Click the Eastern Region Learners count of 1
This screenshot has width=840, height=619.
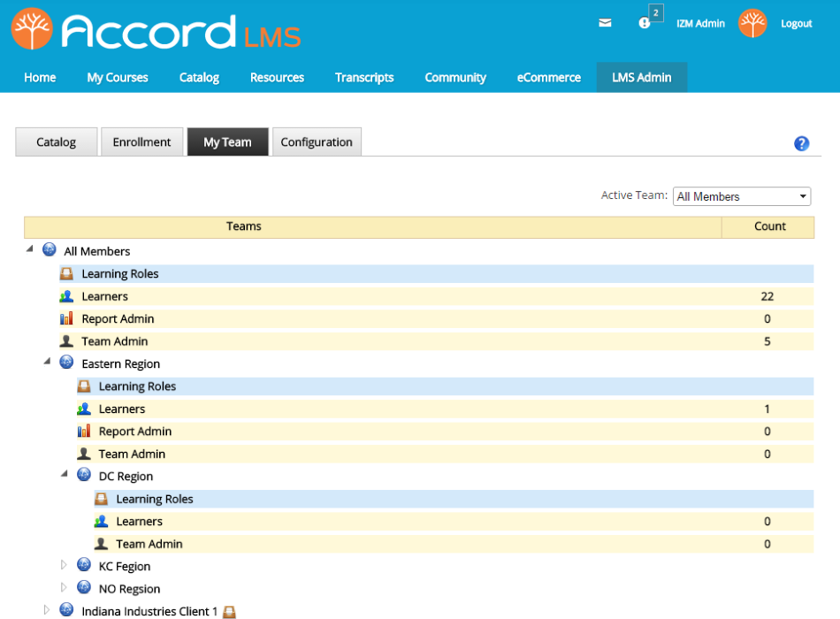coord(767,409)
